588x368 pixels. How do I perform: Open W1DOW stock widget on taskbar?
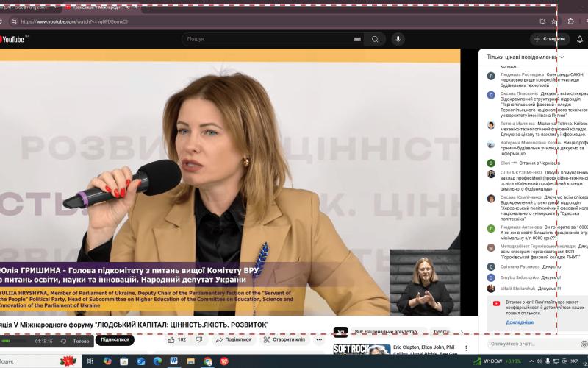tap(498, 361)
